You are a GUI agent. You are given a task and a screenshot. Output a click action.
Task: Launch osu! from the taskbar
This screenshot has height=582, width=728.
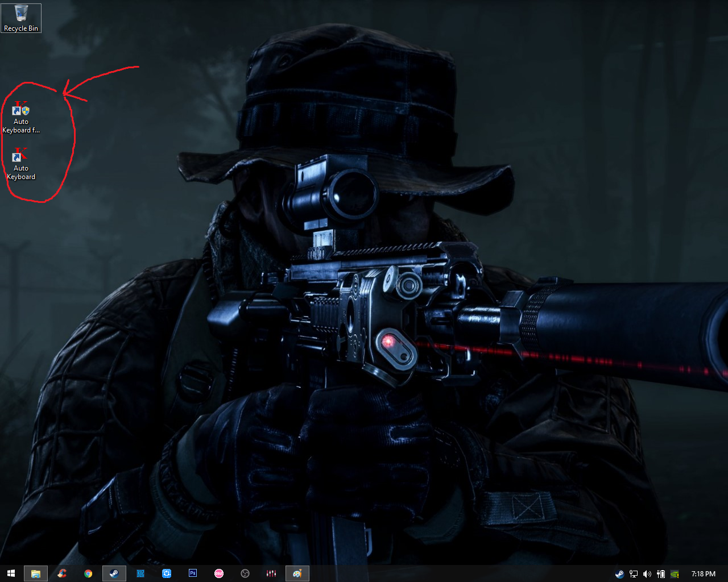219,573
